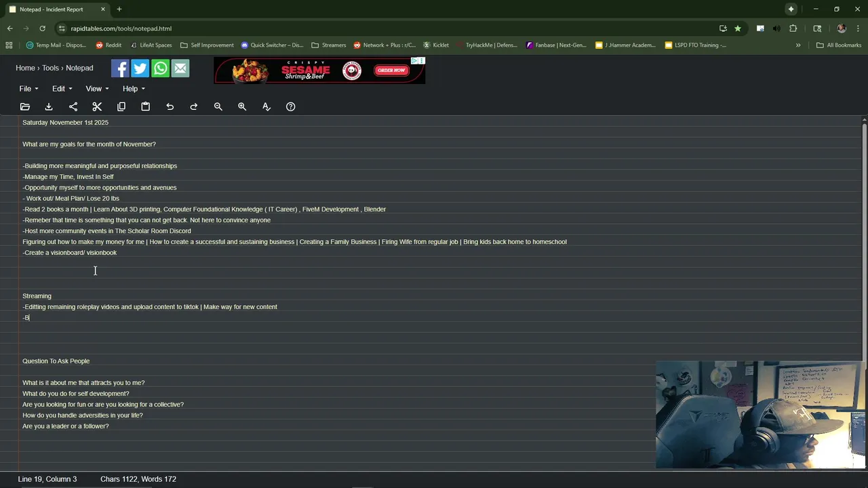Open the help question mark icon

coord(290,106)
